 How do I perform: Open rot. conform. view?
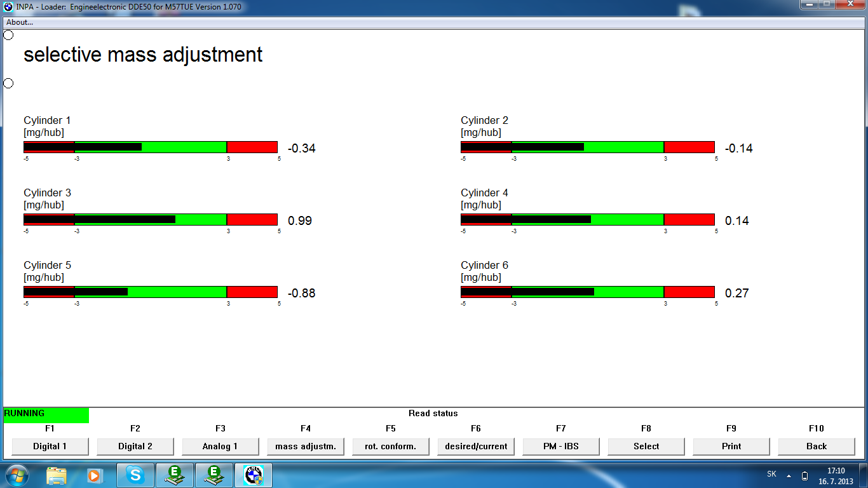(x=391, y=446)
